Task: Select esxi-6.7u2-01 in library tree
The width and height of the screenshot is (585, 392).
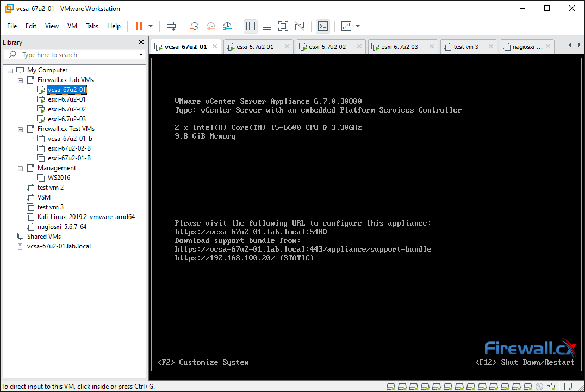Action: pos(67,99)
